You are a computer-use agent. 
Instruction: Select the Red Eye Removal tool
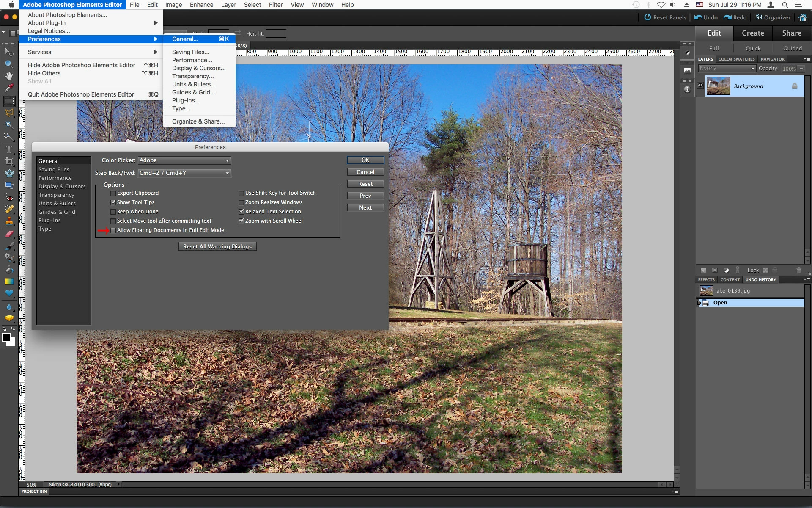(x=9, y=197)
